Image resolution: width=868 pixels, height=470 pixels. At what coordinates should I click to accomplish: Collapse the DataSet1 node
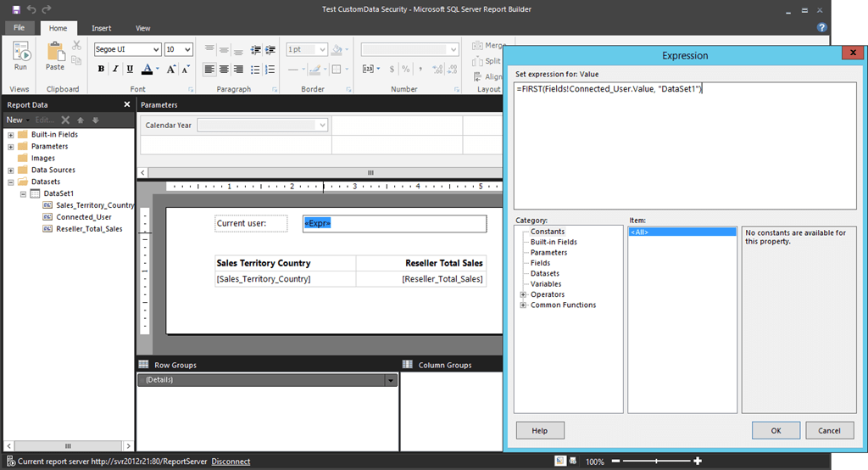tap(23, 194)
